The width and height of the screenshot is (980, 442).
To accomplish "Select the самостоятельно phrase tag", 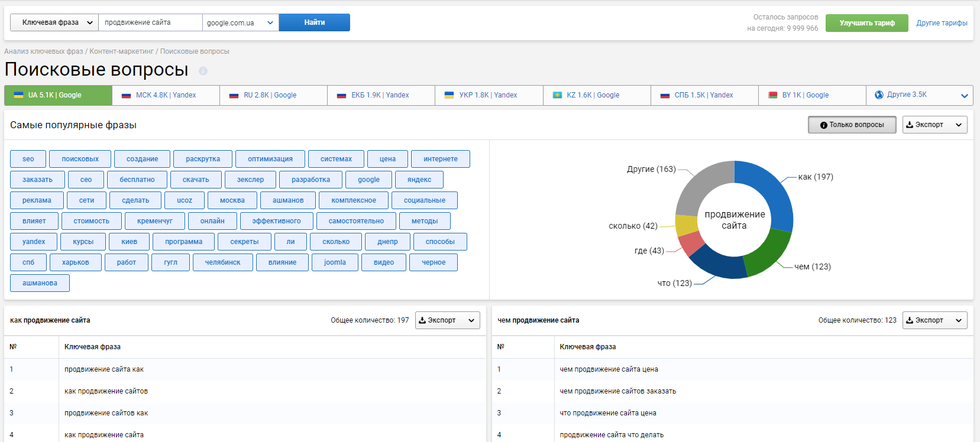I will (356, 221).
